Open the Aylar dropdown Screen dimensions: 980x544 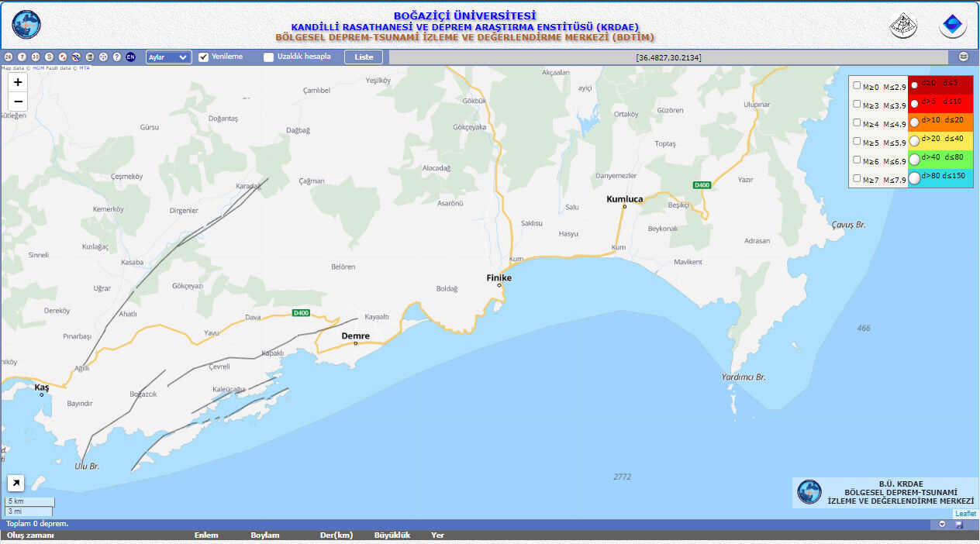[x=168, y=57]
